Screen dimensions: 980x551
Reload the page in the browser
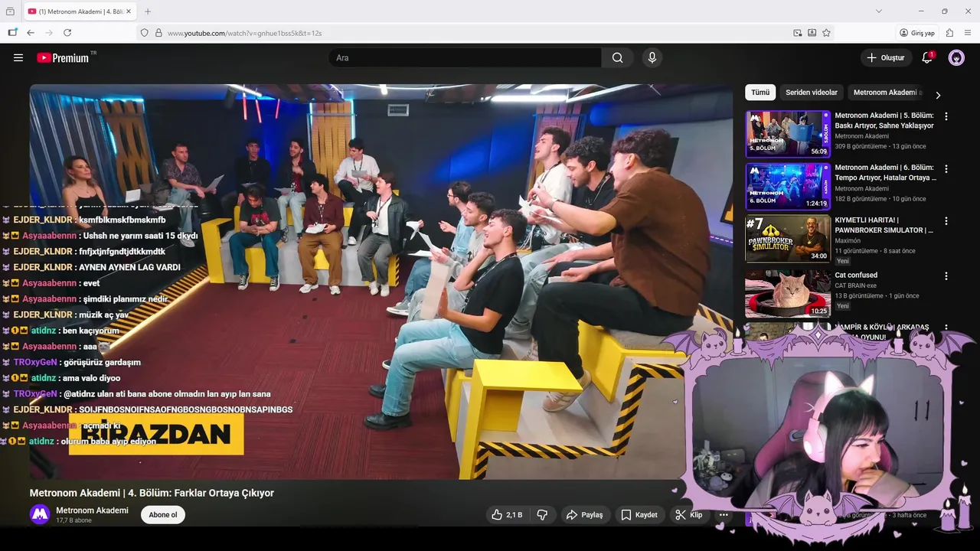pyautogui.click(x=67, y=33)
